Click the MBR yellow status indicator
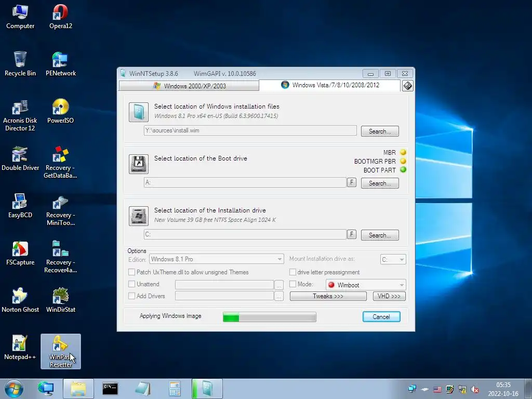Screen dimensions: 532x399 point(403,152)
